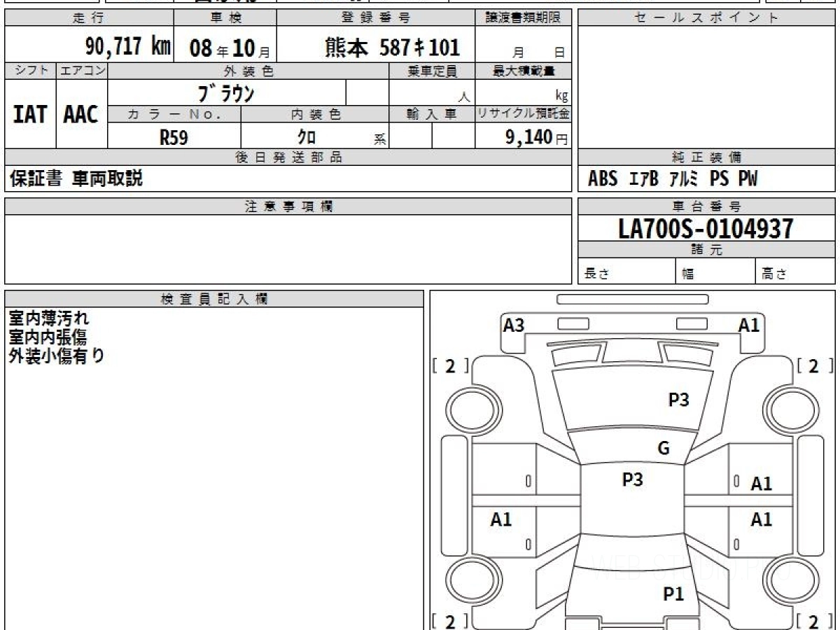The image size is (840, 630).
Task: Click the 乗車定員 header
Action: click(x=432, y=71)
